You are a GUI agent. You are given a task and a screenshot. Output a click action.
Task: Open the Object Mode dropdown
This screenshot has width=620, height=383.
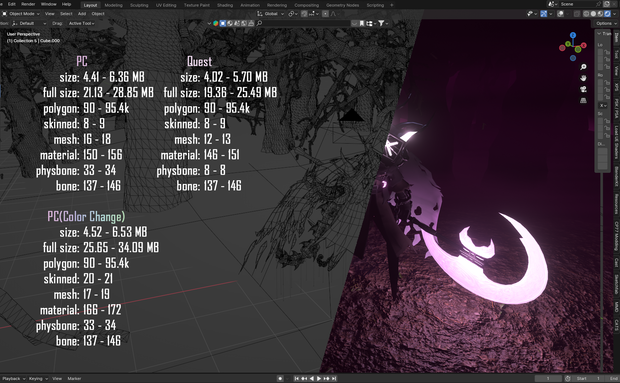tap(21, 13)
